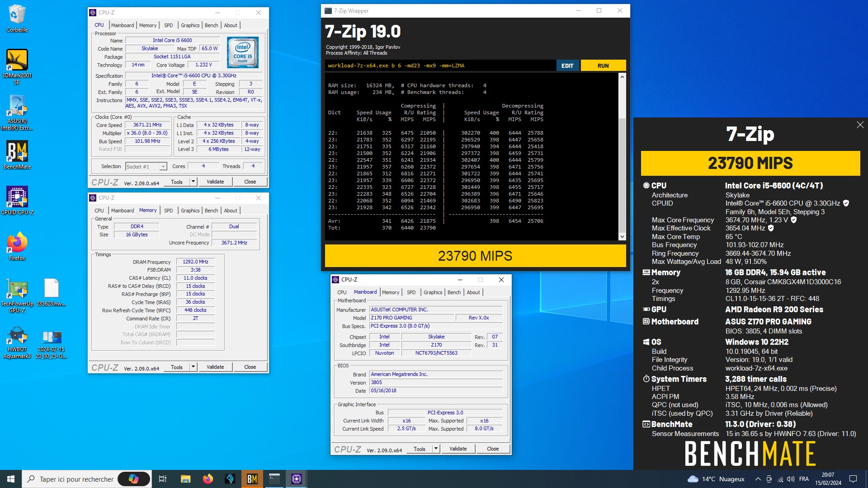Open the ASUS Intel Extreme desktop shortcut
868x488 pixels.
point(17,113)
